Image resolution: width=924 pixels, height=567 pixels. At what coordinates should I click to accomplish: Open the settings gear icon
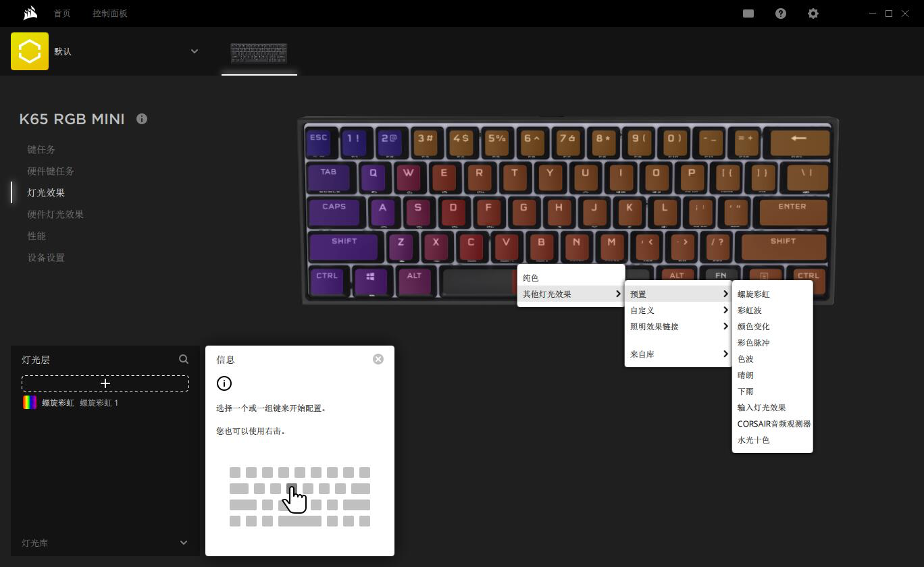coord(813,13)
